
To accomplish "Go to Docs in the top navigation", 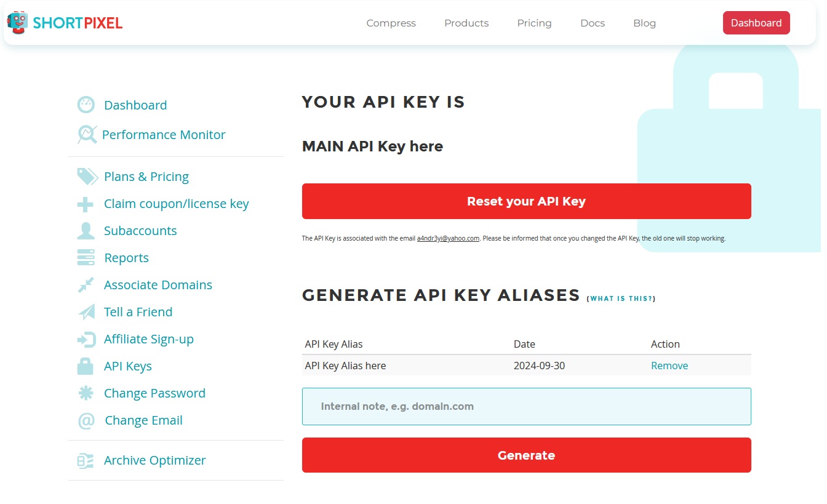I will pos(593,23).
